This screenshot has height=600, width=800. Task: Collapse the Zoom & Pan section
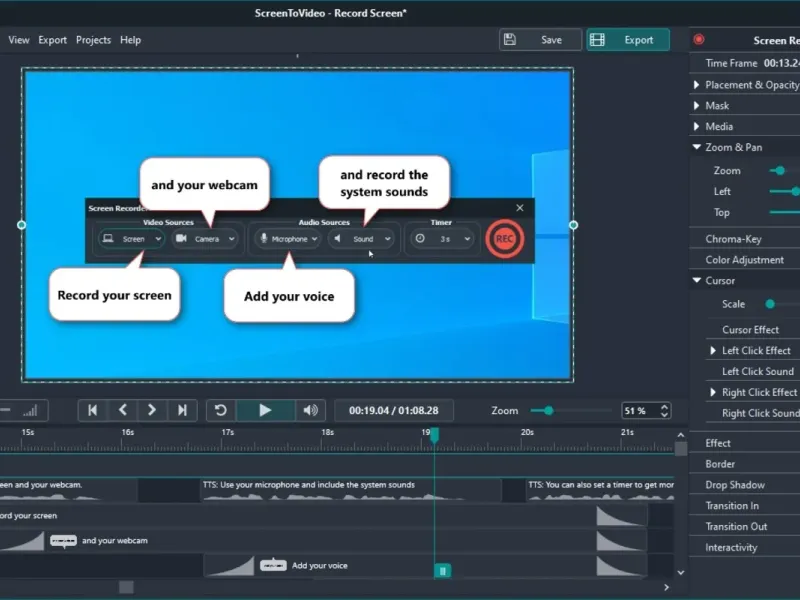696,147
